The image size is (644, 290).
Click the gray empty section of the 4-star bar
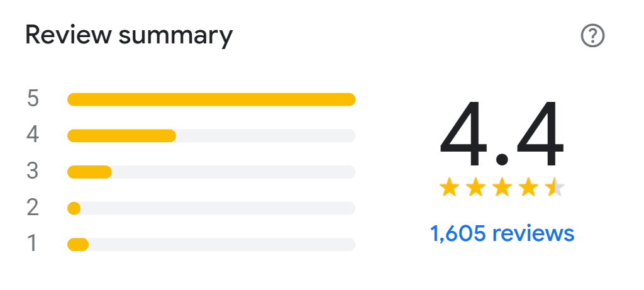click(x=264, y=136)
